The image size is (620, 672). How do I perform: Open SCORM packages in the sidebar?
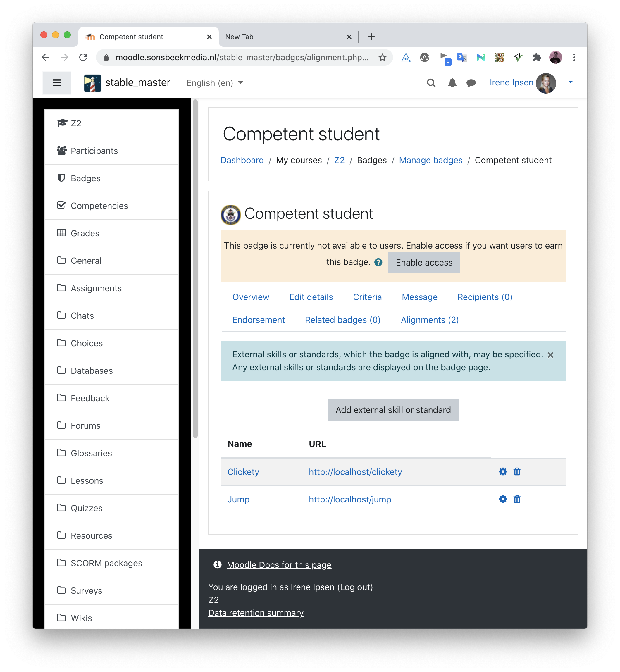tap(111, 563)
